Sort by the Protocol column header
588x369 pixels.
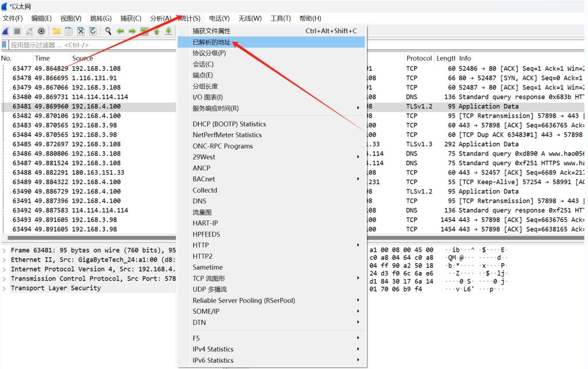[419, 59]
